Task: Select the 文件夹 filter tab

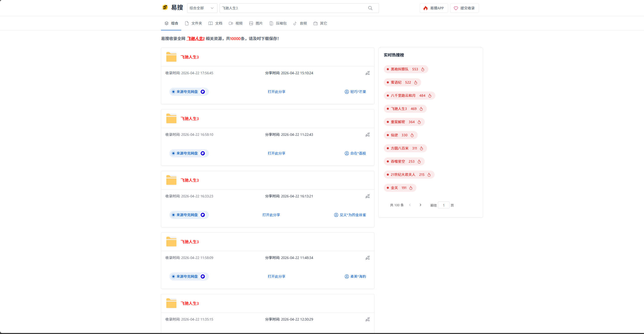Action: [x=193, y=23]
